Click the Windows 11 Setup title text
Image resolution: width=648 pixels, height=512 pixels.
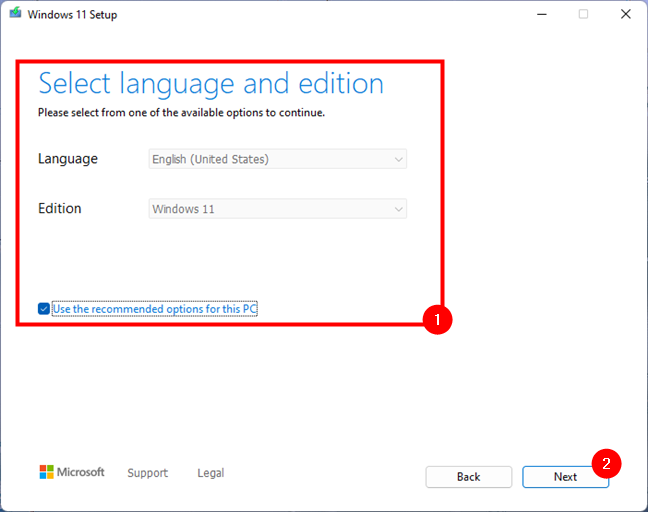(x=72, y=14)
